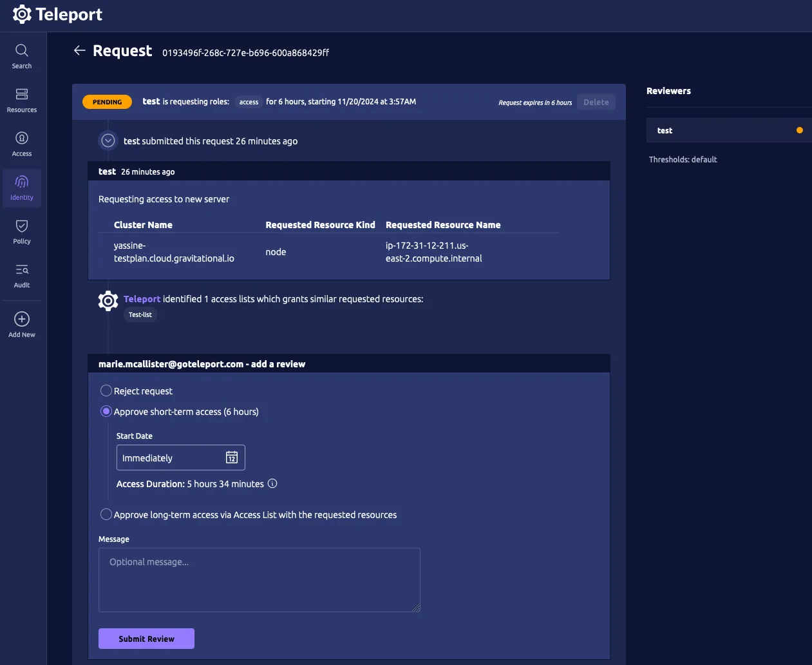Open calendar icon in Start Date field
812x665 pixels.
(232, 458)
